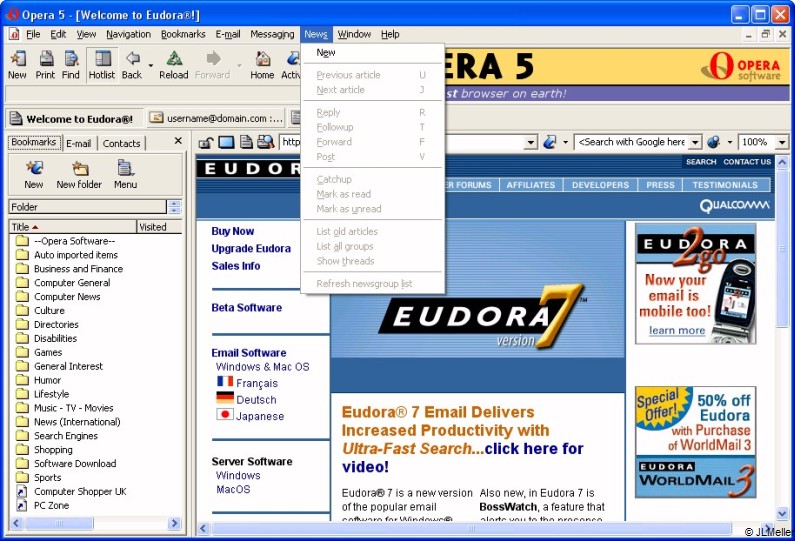Open the Search Engines bookmark folder
795x541 pixels.
[x=66, y=436]
